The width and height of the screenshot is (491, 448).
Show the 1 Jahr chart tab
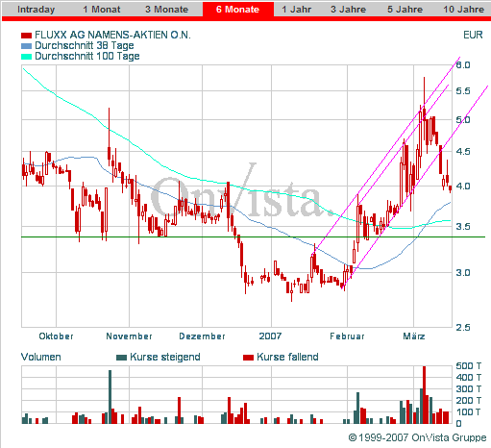(x=296, y=10)
